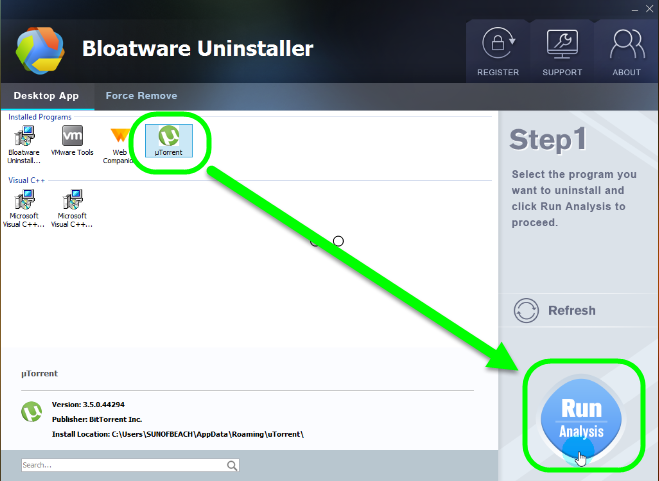The image size is (659, 481).
Task: Click Version: 3.5.0.44294 text
Action: coord(88,404)
